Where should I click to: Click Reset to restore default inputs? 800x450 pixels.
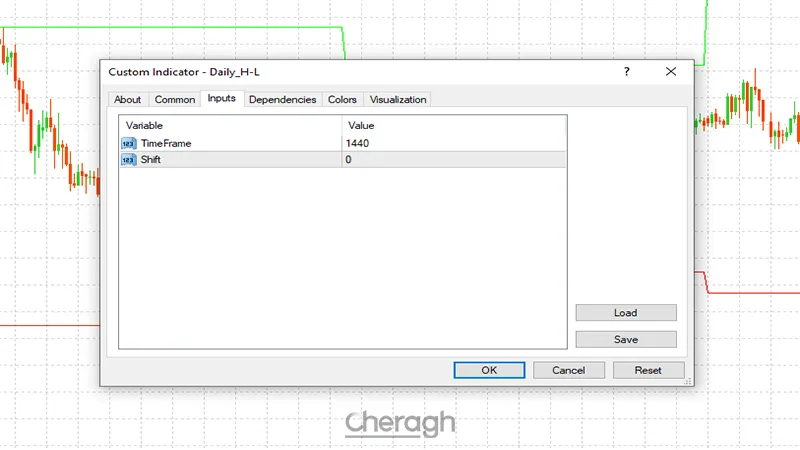click(648, 370)
